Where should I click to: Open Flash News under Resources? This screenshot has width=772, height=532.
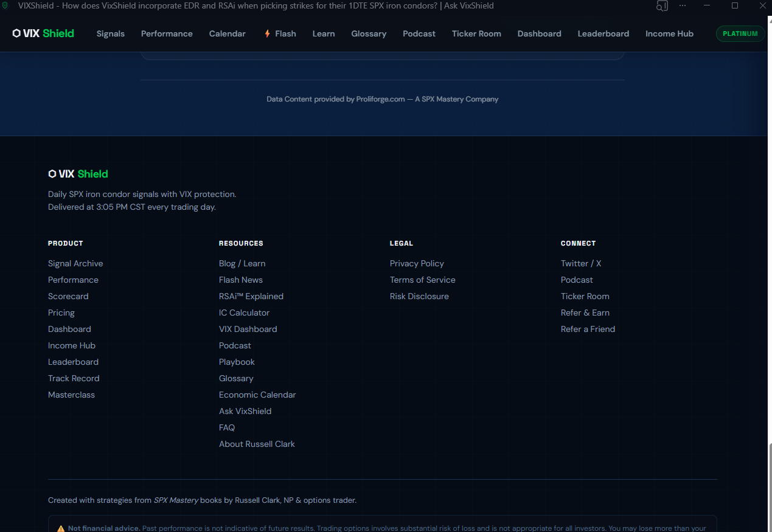point(241,280)
